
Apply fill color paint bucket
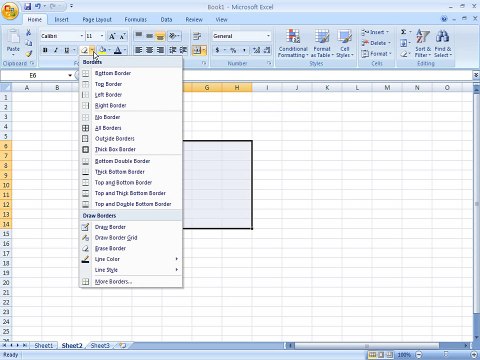point(103,50)
